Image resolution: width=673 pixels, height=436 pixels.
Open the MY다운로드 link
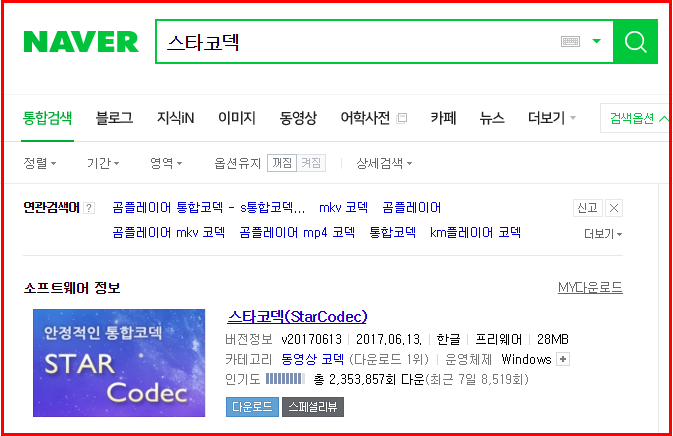tap(590, 288)
